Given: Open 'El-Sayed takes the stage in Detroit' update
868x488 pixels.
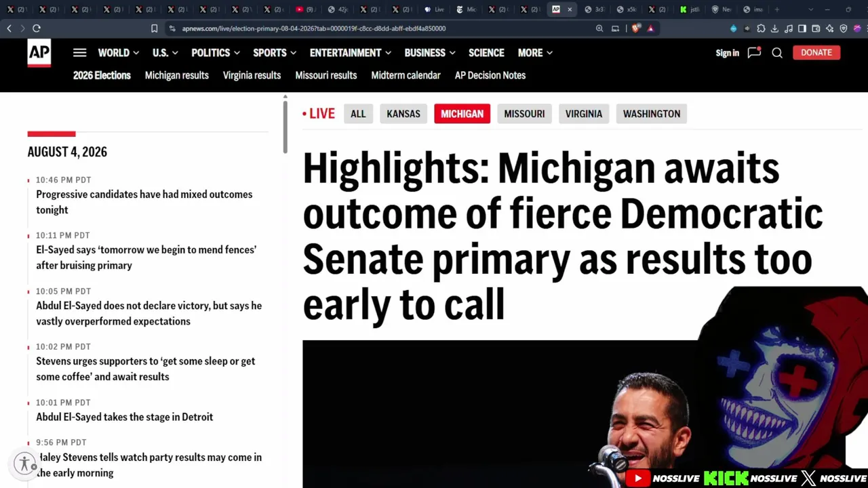Looking at the screenshot, I should 125,417.
